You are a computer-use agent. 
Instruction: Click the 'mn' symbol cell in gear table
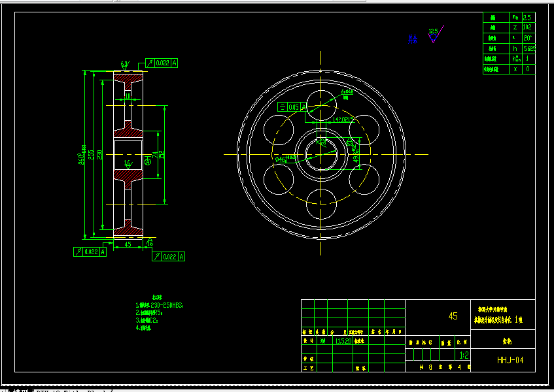click(x=515, y=17)
